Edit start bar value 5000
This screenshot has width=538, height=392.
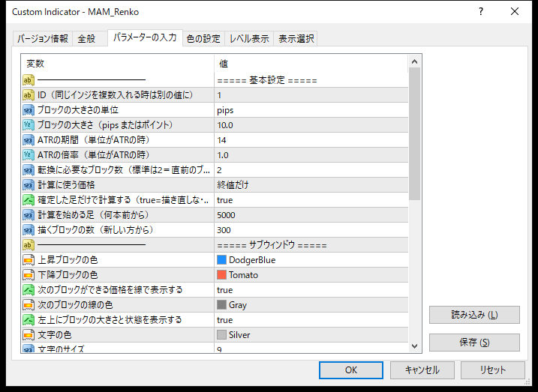pyautogui.click(x=311, y=215)
